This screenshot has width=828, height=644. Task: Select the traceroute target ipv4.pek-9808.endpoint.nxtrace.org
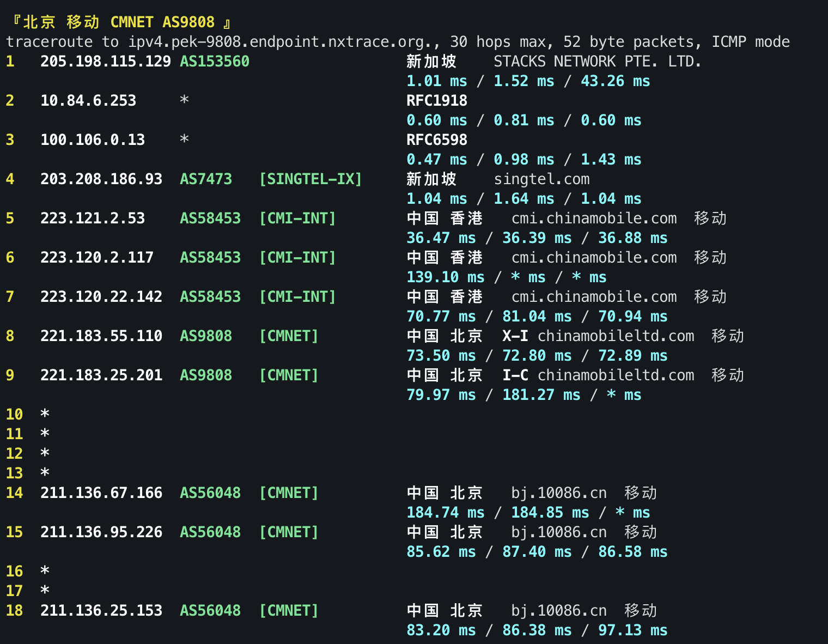click(x=283, y=41)
